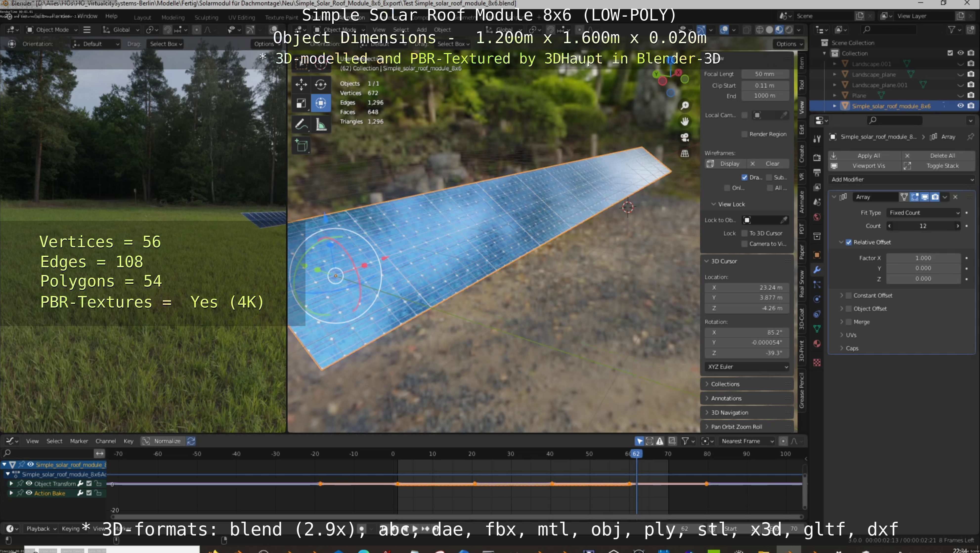Open Modifier properties wrench tab
The image size is (980, 553).
point(816,270)
